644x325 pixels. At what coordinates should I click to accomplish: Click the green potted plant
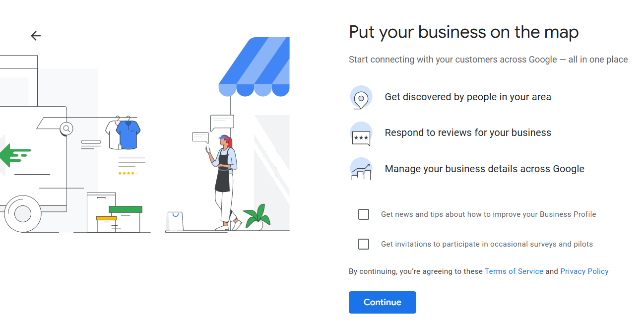click(257, 217)
